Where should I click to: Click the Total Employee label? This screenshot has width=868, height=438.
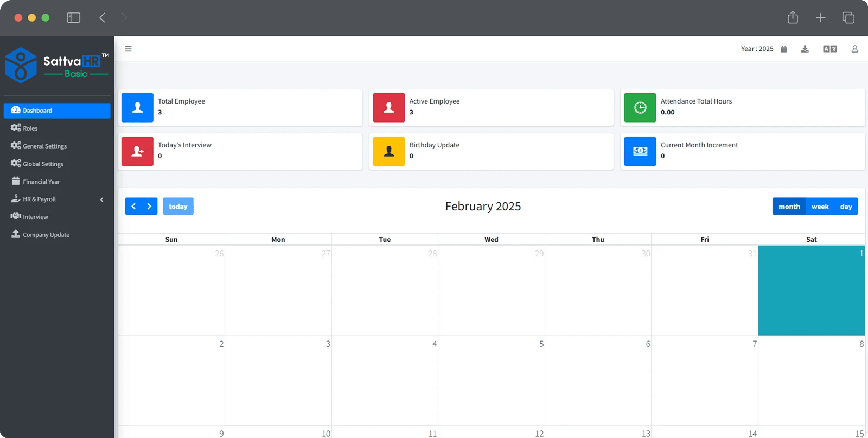tap(181, 101)
